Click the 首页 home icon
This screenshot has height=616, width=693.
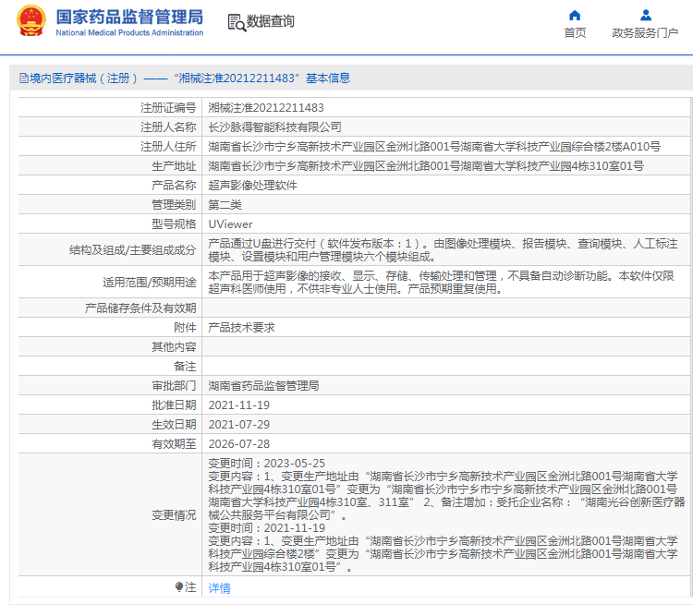tap(575, 16)
